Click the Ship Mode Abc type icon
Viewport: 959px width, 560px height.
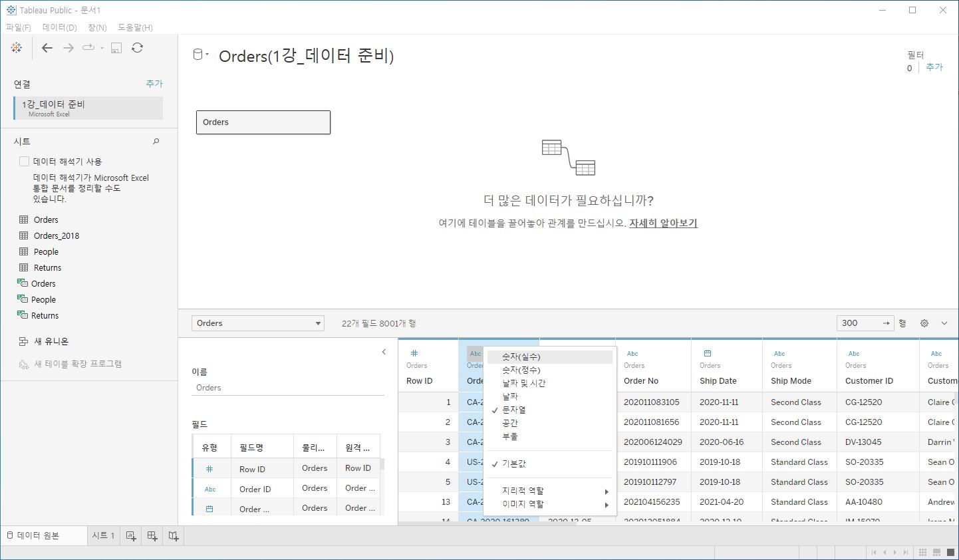tap(779, 353)
